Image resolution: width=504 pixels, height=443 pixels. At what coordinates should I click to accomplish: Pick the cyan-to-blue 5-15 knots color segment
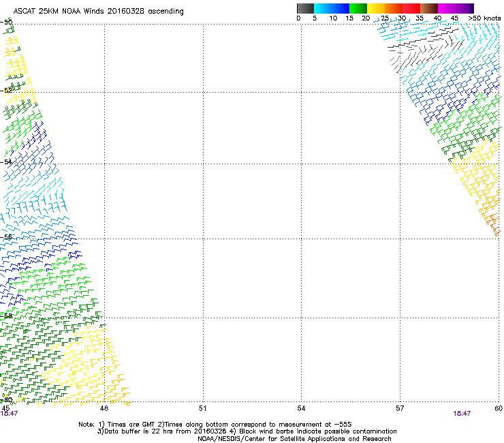(x=332, y=8)
